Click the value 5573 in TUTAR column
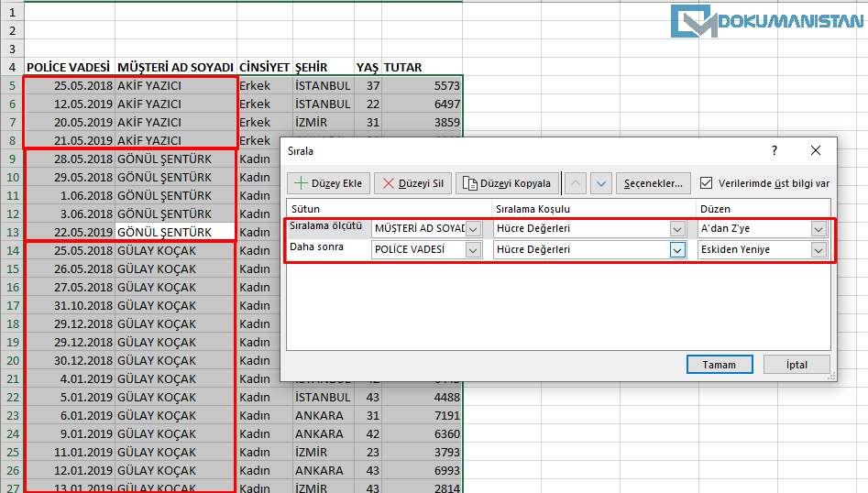 (x=422, y=86)
